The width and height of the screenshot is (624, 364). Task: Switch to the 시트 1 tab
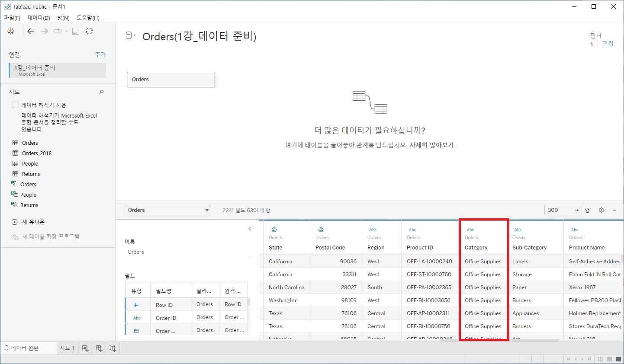(67, 348)
